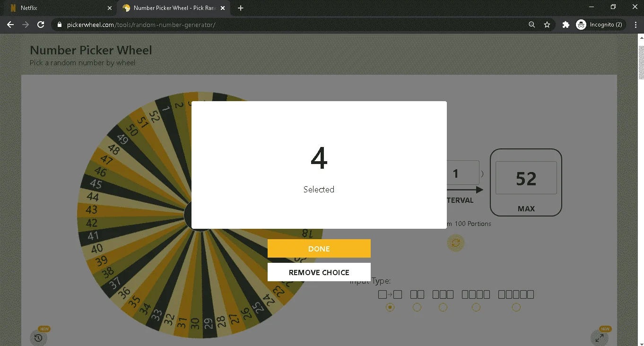Open the Chrome three-dot menu

point(635,25)
